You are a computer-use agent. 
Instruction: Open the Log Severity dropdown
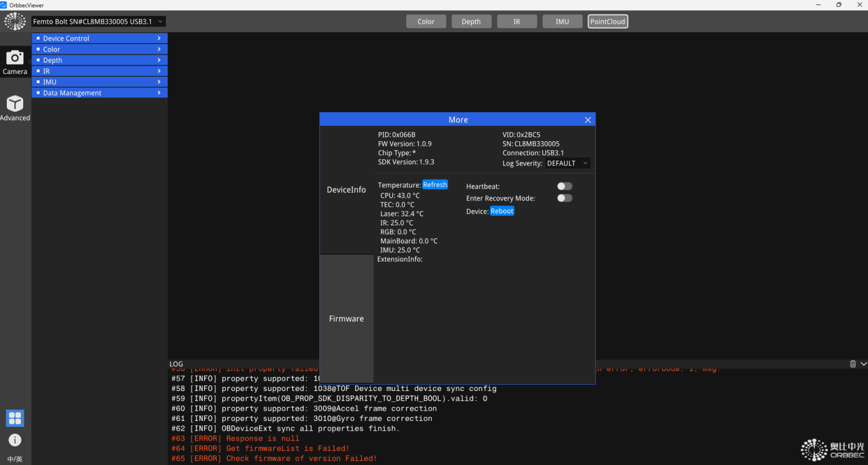point(567,163)
